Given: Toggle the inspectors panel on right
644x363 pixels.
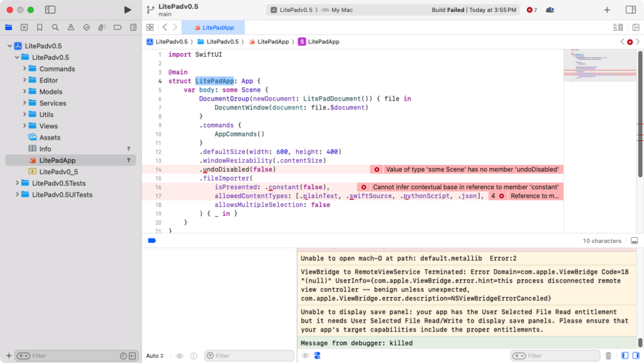Looking at the screenshot, I should coord(631,10).
